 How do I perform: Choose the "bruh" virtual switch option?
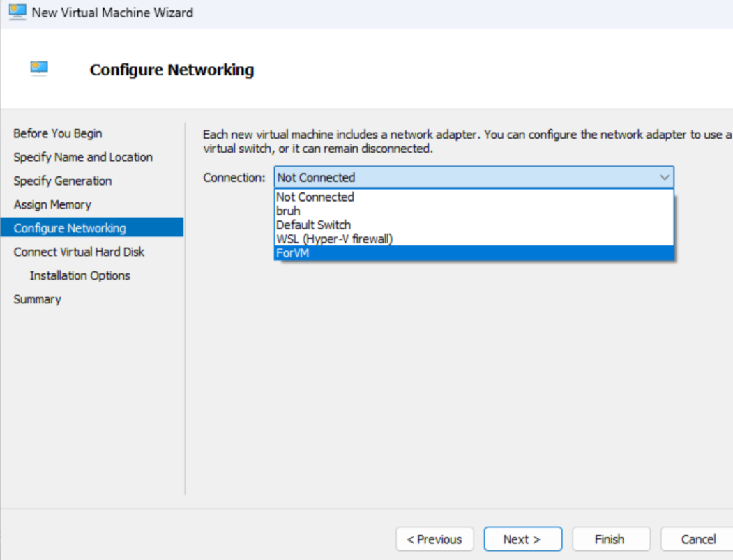288,211
